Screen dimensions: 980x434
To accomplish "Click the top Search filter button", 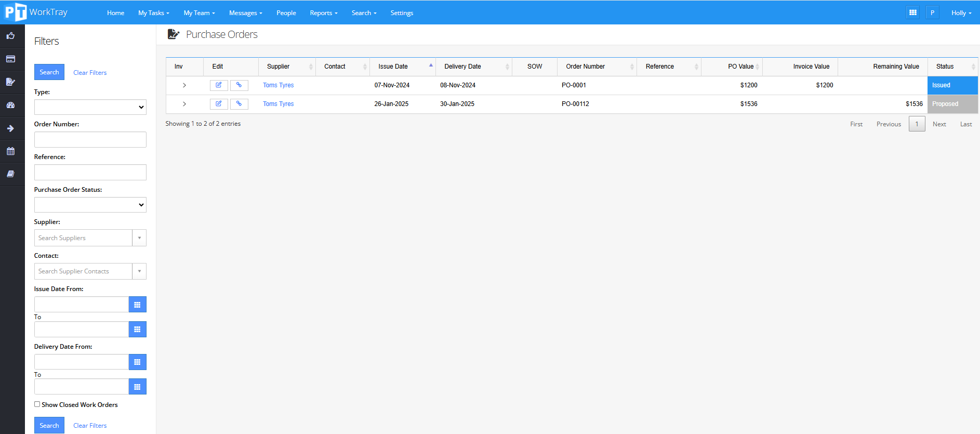I will coord(49,72).
